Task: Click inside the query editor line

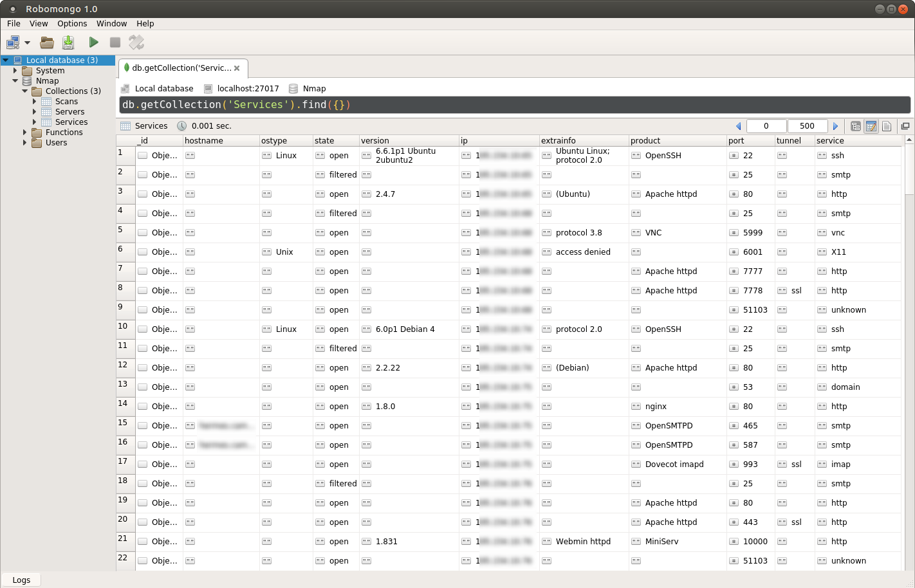Action: (515, 105)
